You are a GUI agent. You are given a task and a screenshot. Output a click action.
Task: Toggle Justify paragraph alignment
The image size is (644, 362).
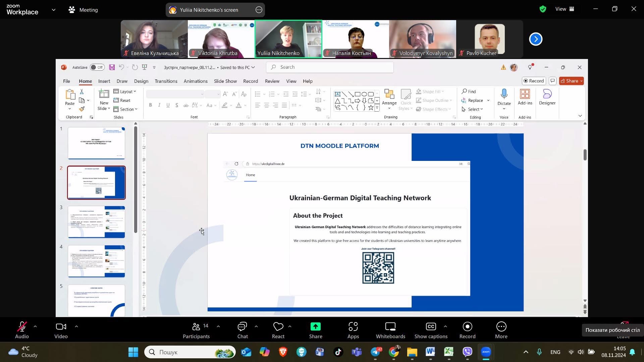[x=284, y=105]
